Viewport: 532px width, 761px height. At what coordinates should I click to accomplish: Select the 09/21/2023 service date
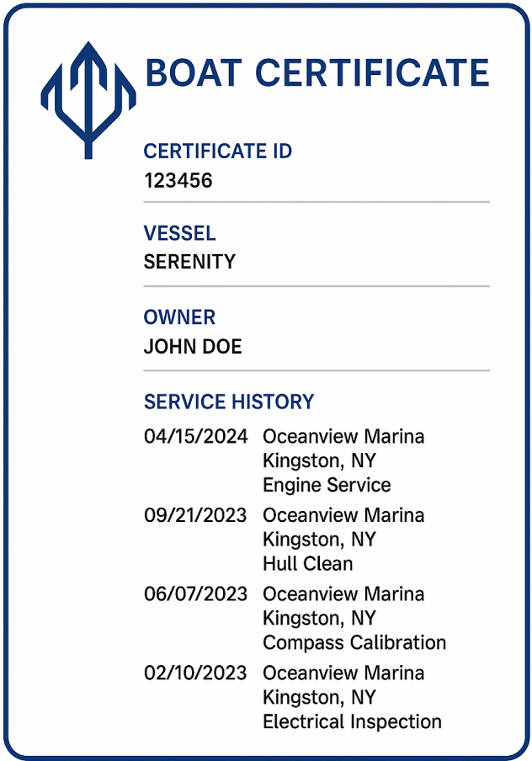pyautogui.click(x=195, y=515)
